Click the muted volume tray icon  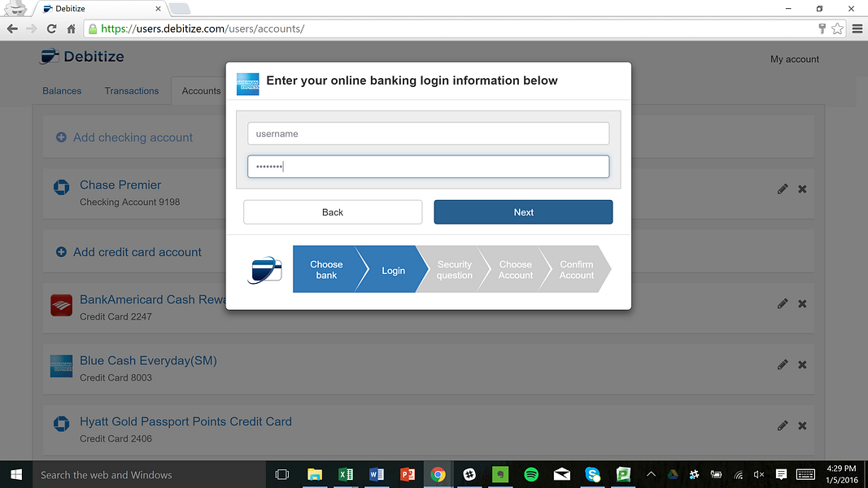coord(759,475)
